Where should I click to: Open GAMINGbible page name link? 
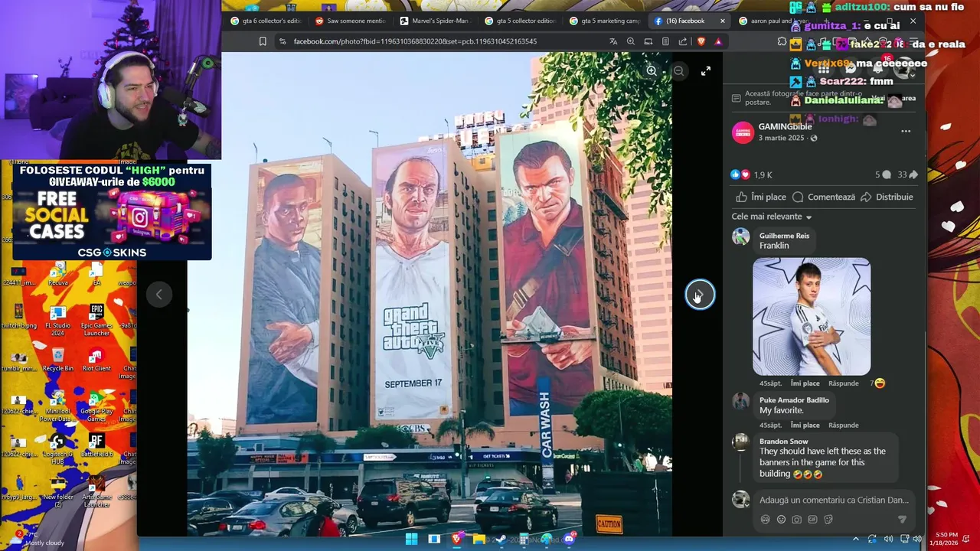[x=785, y=126]
